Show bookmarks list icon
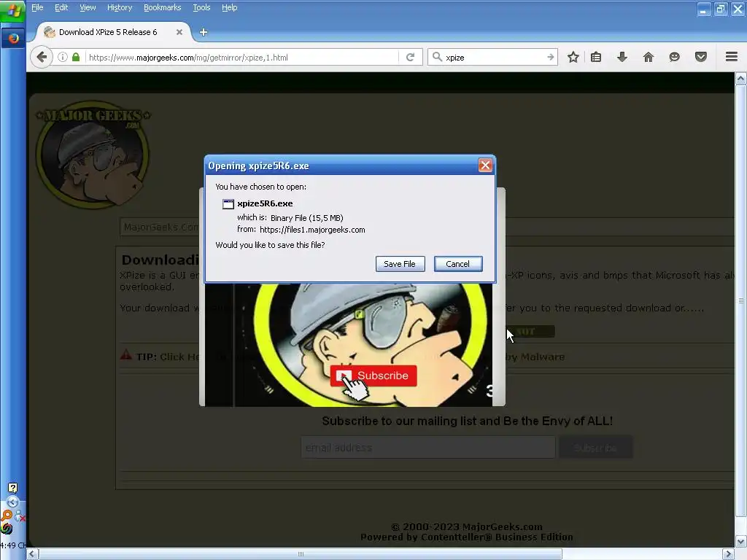 596,57
